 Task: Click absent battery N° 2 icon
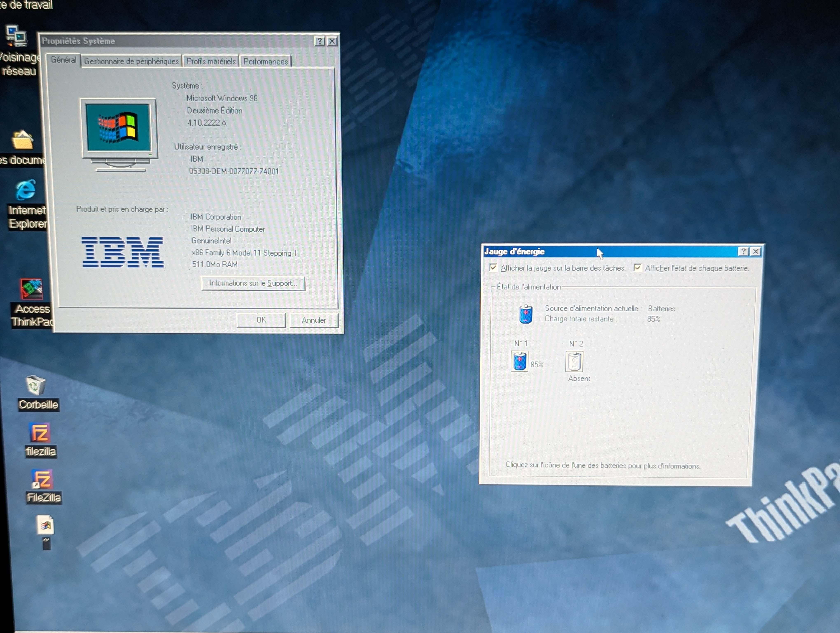(574, 361)
